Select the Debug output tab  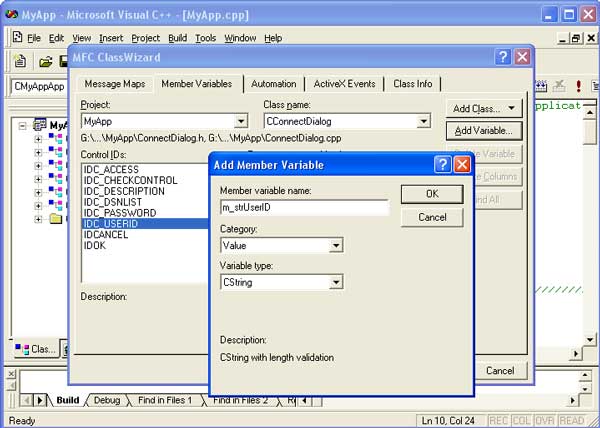pos(107,400)
